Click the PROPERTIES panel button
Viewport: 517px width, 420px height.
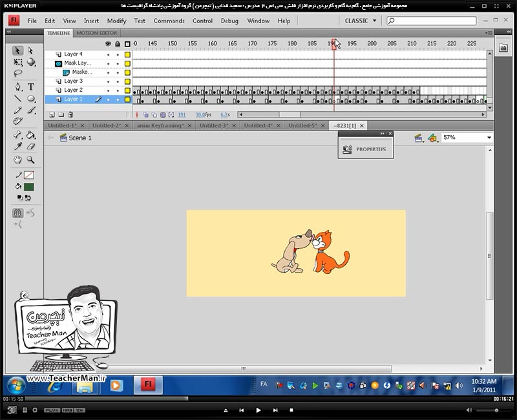pos(366,149)
